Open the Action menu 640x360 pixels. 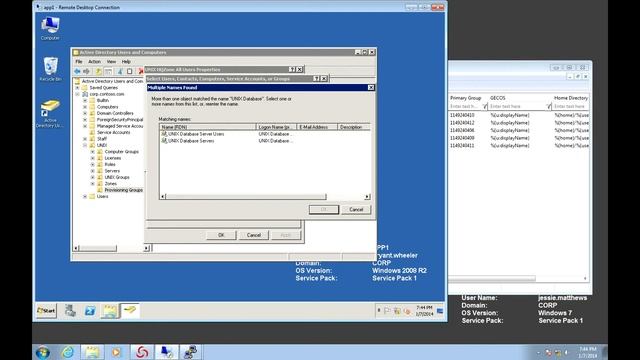tap(94, 62)
